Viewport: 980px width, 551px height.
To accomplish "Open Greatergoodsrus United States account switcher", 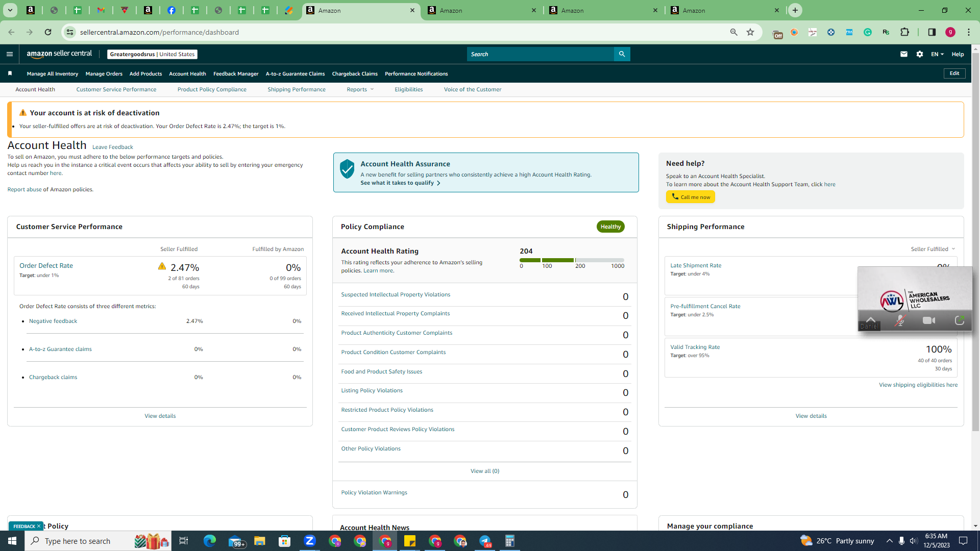I will 152,54.
